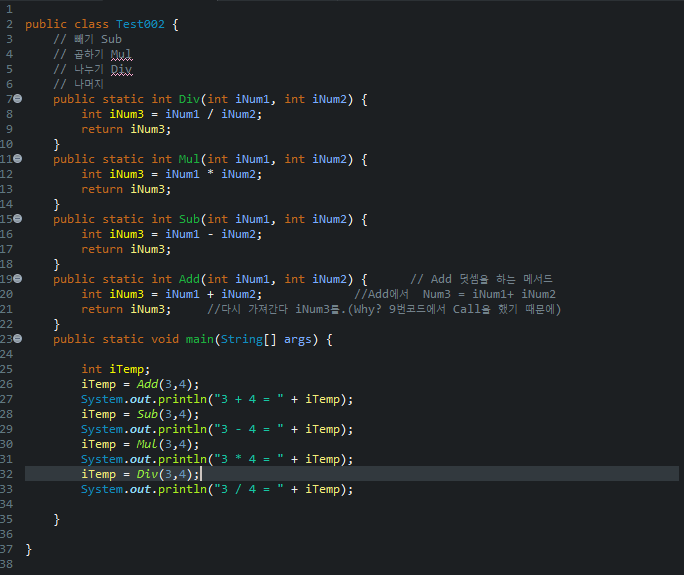
Task: Collapse the Div method fold marker
Action: tap(17, 99)
